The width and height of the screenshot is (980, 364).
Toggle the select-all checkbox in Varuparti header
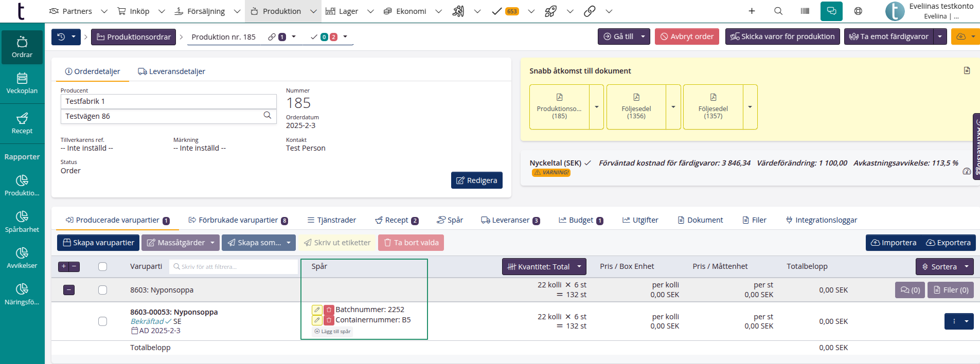click(x=103, y=266)
